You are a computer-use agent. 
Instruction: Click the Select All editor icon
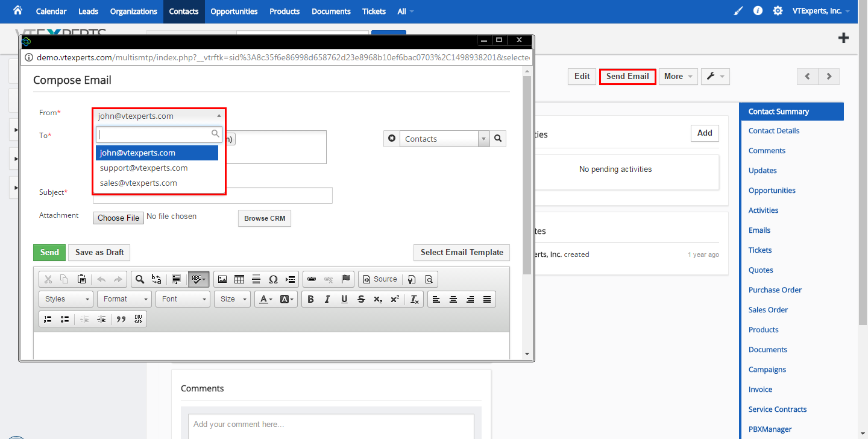tap(177, 279)
